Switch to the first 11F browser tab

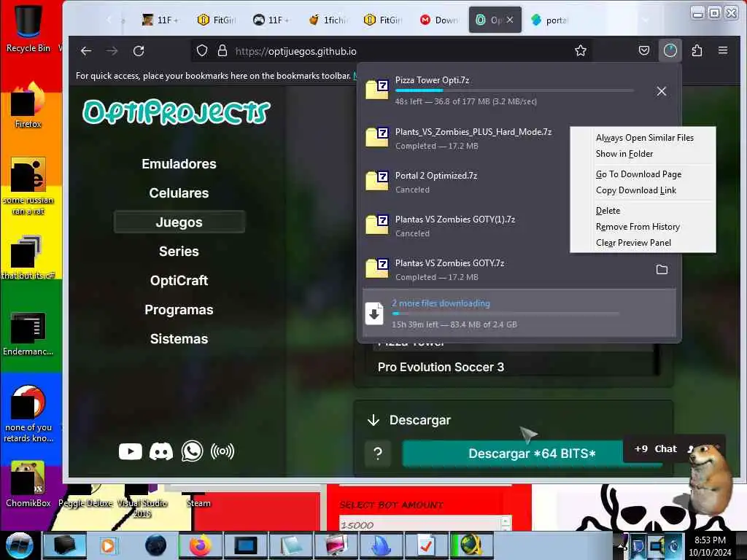[160, 20]
